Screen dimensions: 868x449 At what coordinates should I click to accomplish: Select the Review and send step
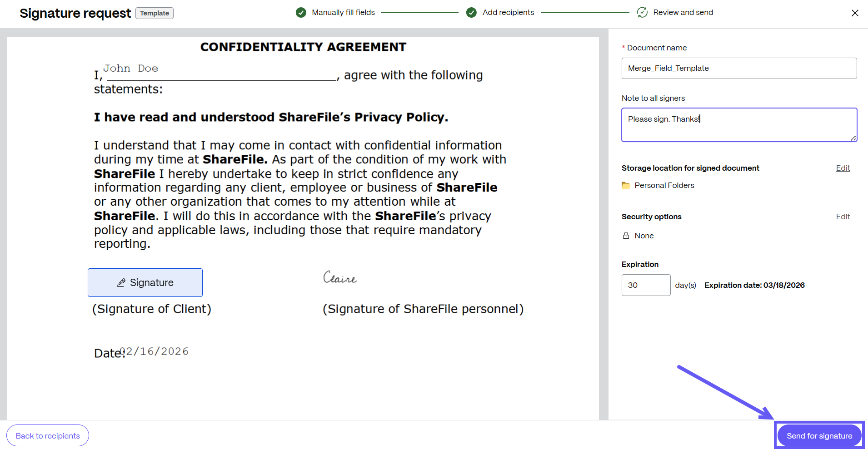683,13
